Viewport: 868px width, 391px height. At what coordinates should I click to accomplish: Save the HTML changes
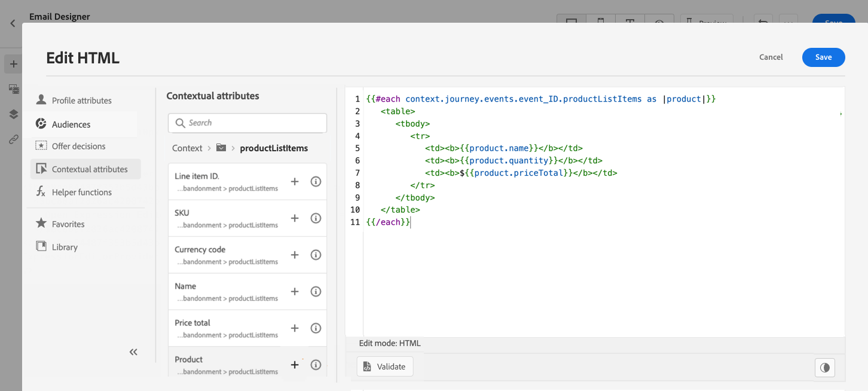coord(823,57)
